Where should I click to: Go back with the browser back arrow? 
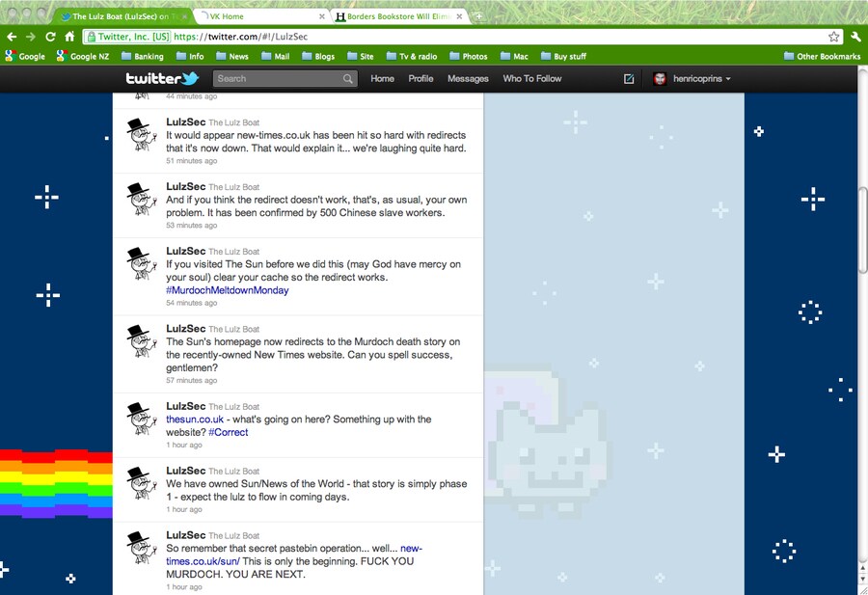coord(12,37)
